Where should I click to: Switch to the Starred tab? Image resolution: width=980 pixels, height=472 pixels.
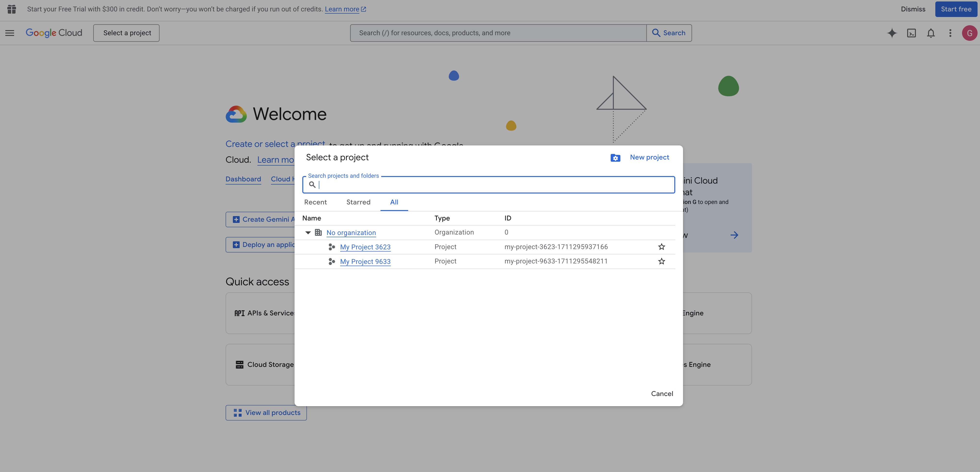click(x=358, y=202)
